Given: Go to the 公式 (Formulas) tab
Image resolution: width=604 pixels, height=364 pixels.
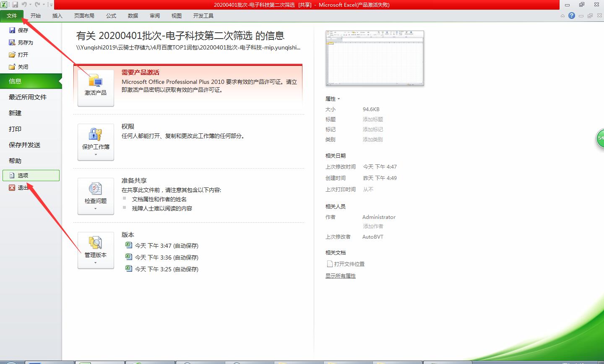Looking at the screenshot, I should point(111,16).
